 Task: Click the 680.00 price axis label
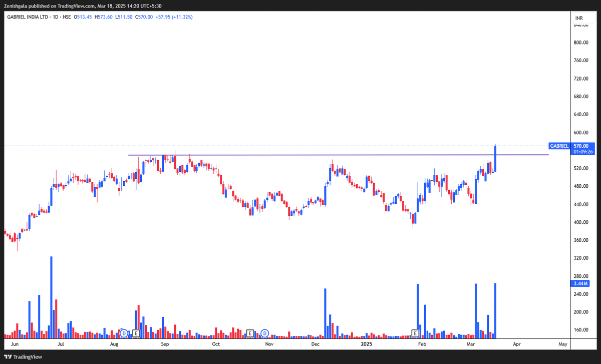tap(581, 97)
